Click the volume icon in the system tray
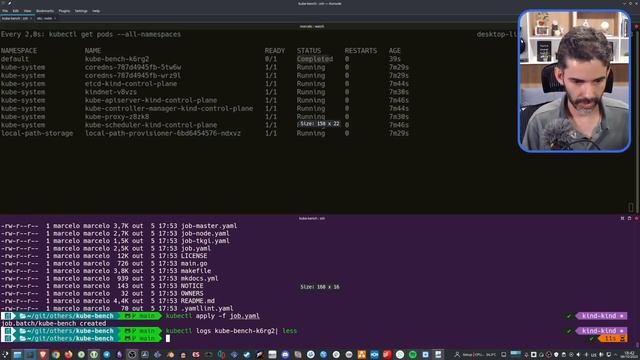 click(x=578, y=355)
